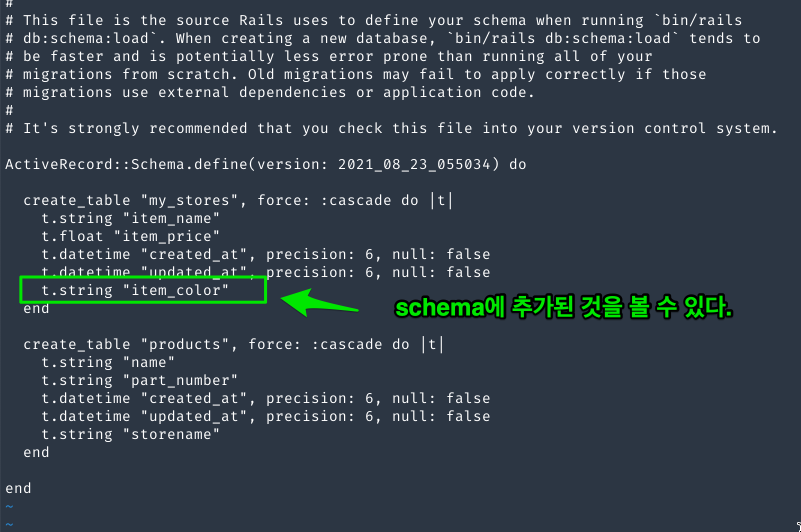Click the "item_name" column string

(171, 218)
